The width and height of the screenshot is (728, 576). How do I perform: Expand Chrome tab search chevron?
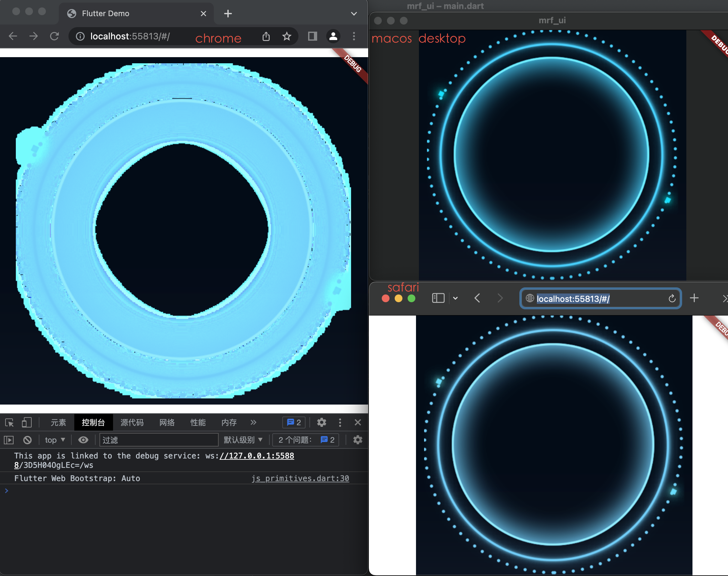point(354,14)
